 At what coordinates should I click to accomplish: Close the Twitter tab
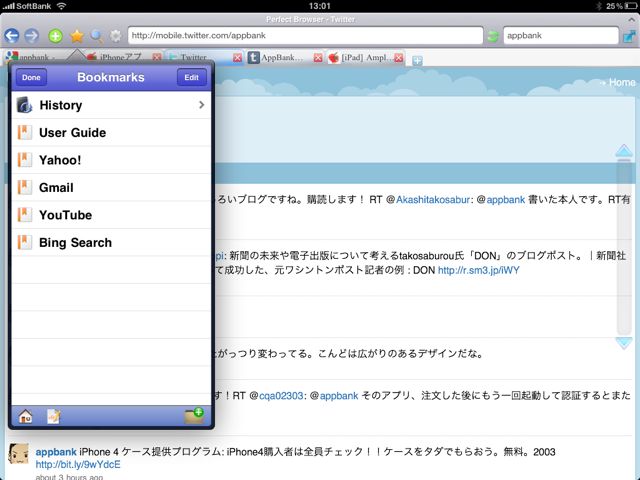coord(237,58)
